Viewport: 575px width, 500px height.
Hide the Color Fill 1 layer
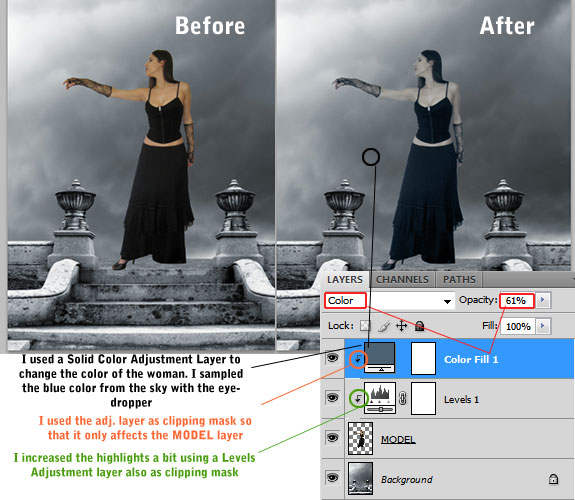pyautogui.click(x=333, y=358)
